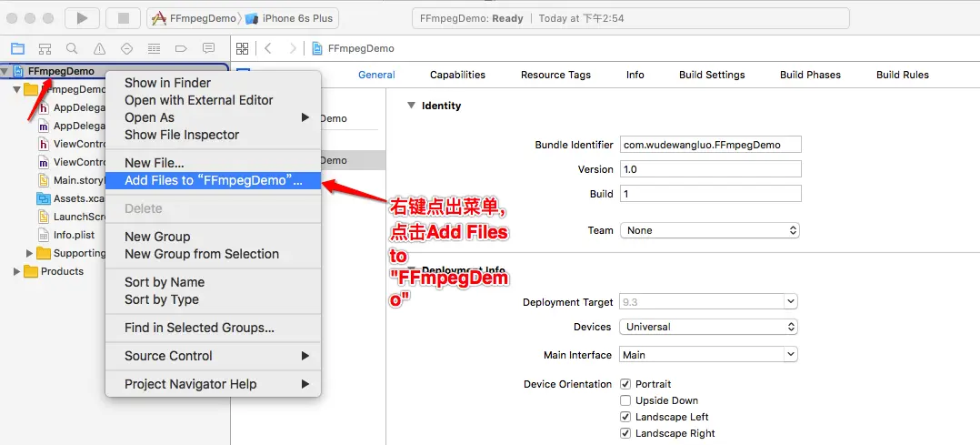Switch to the Info tab

click(x=635, y=75)
